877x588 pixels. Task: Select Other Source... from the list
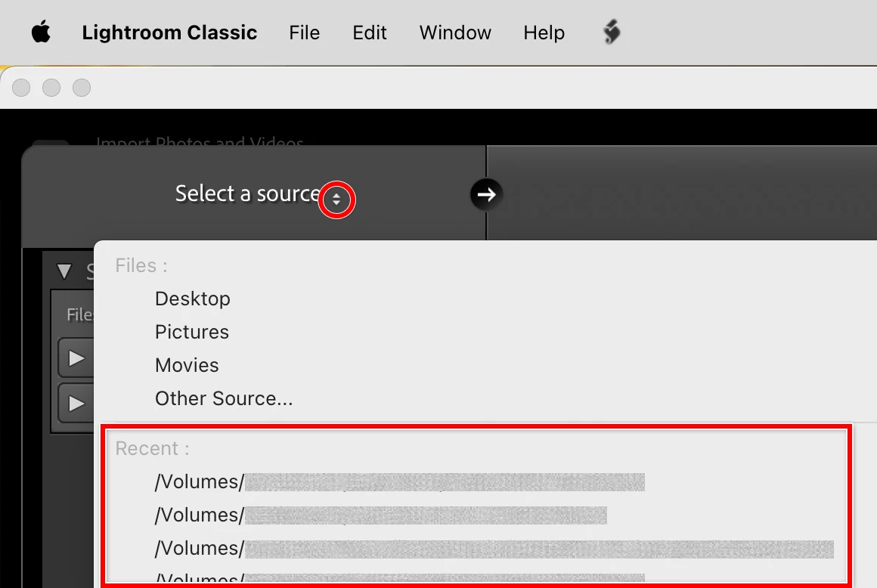[224, 398]
